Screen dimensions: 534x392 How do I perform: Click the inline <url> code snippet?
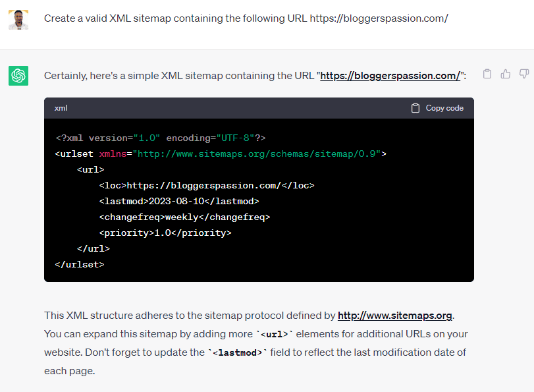coord(276,334)
